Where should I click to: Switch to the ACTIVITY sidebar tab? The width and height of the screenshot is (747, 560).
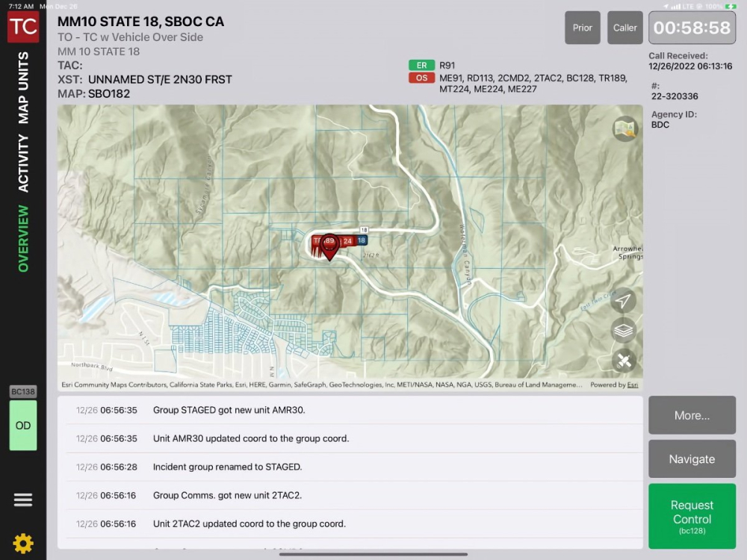23,164
